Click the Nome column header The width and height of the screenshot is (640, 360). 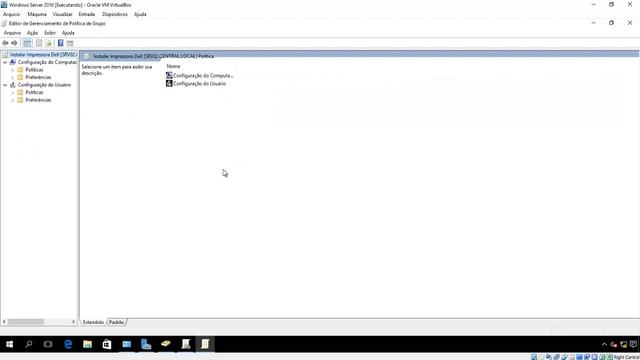pos(173,67)
